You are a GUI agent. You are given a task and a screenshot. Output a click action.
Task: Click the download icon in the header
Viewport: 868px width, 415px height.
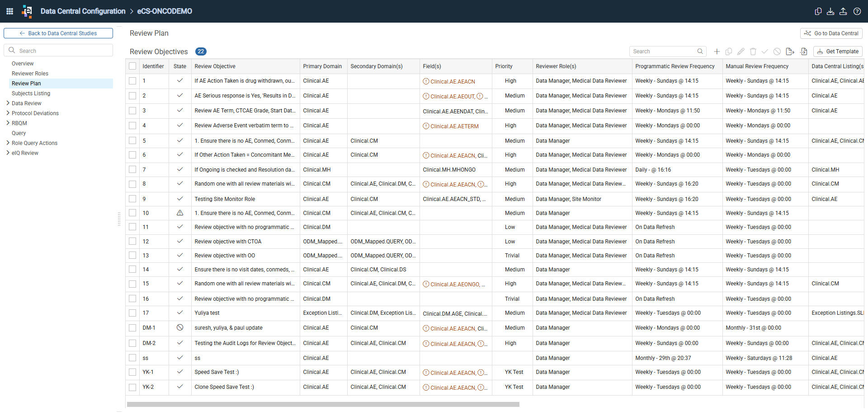pos(830,11)
